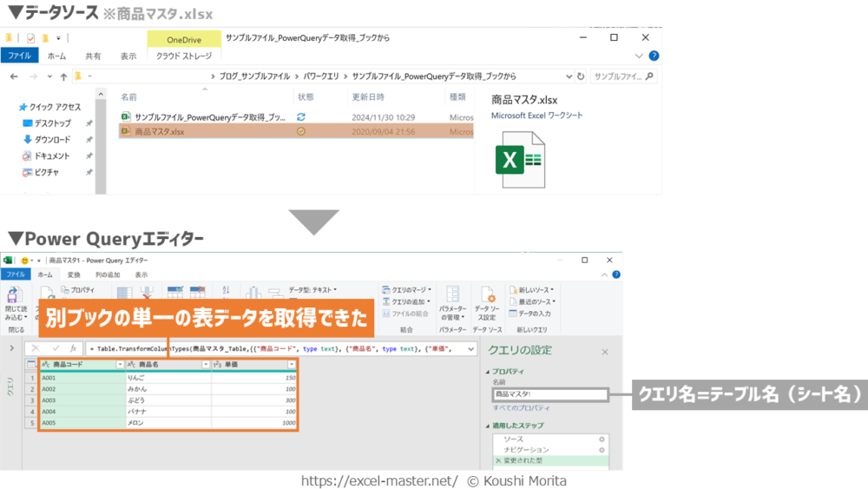The height and width of the screenshot is (489, 868).
Task: Delete the 変更された型 step with X
Action: [498, 461]
